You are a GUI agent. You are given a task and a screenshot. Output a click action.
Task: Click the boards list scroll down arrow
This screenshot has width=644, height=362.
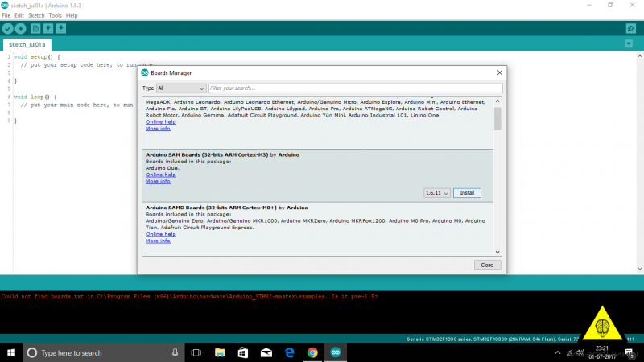(x=497, y=252)
